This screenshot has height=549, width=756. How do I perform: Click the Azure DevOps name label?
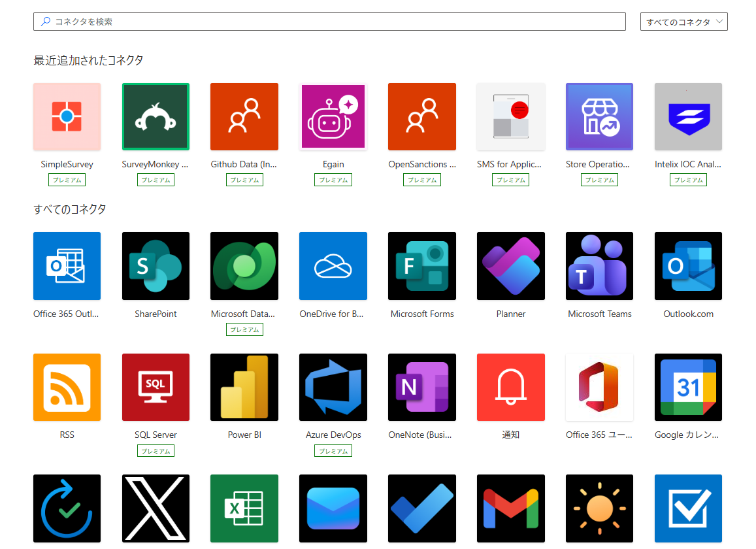click(x=333, y=435)
